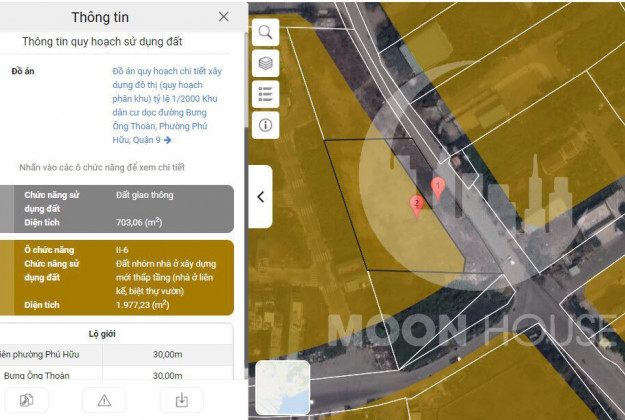Viewport: 625px width, 420px height.
Task: Switch basemap using the minimap thumbnail
Action: point(282,387)
